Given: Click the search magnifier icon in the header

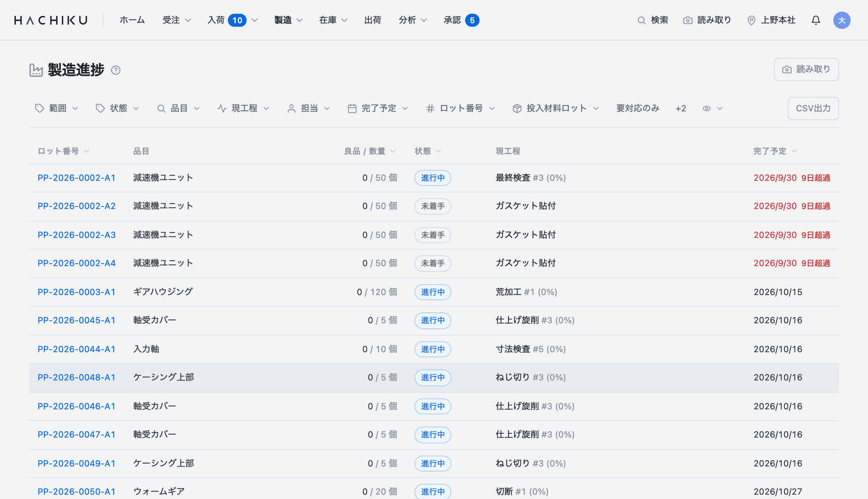Looking at the screenshot, I should (x=641, y=20).
